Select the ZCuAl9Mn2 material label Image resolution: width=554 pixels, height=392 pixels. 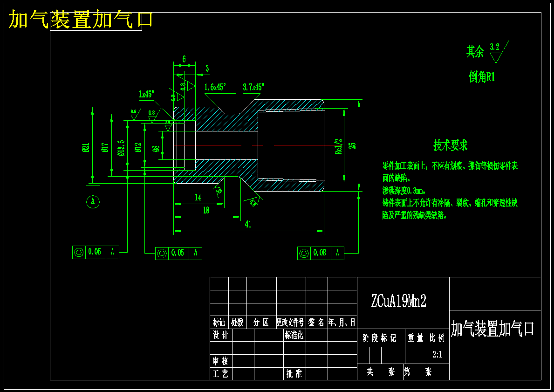[x=398, y=301]
